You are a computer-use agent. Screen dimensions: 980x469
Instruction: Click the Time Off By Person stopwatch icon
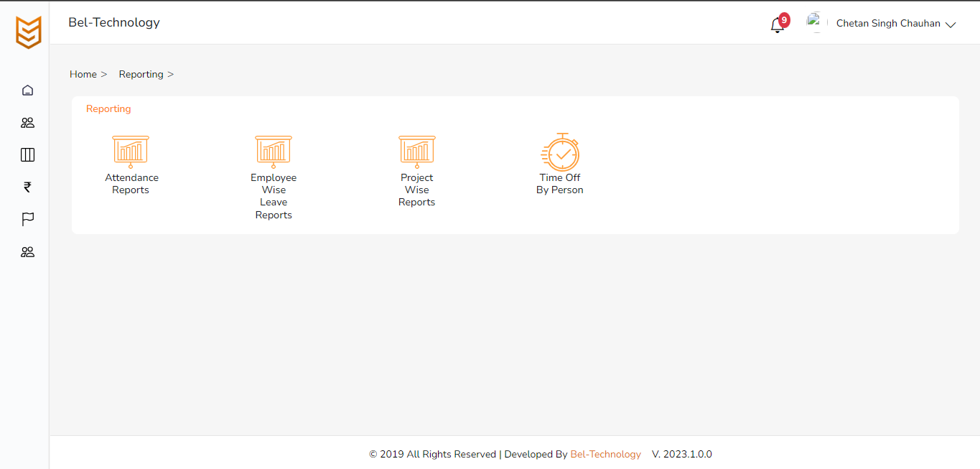pyautogui.click(x=560, y=152)
